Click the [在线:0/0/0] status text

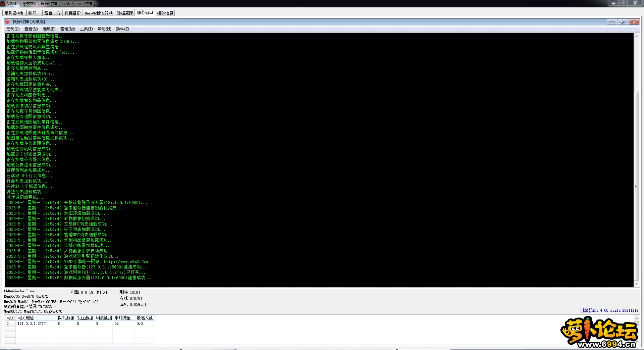[x=130, y=298]
